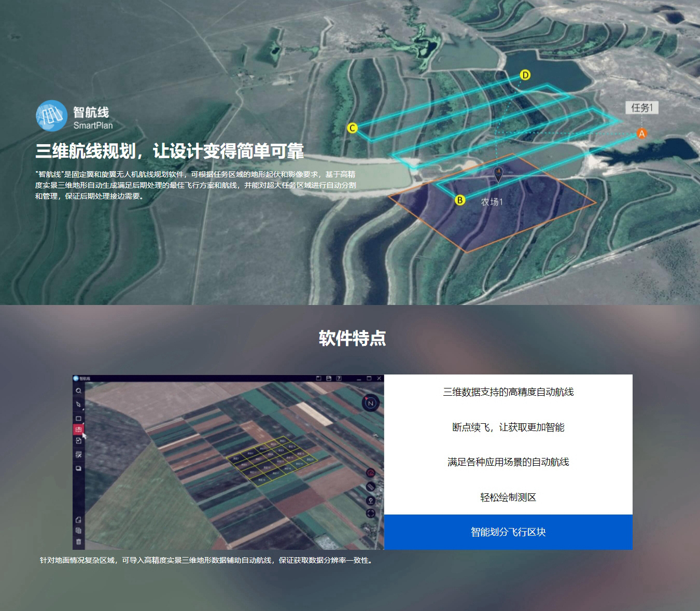Click the red highlighted block-split tool
The image size is (700, 611).
(78, 429)
